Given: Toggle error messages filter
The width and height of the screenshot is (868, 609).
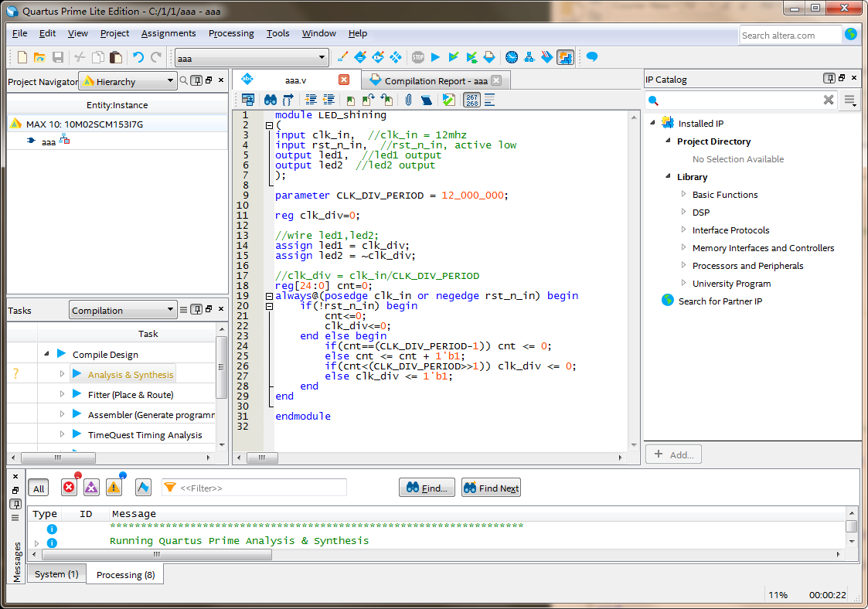Looking at the screenshot, I should pyautogui.click(x=70, y=487).
